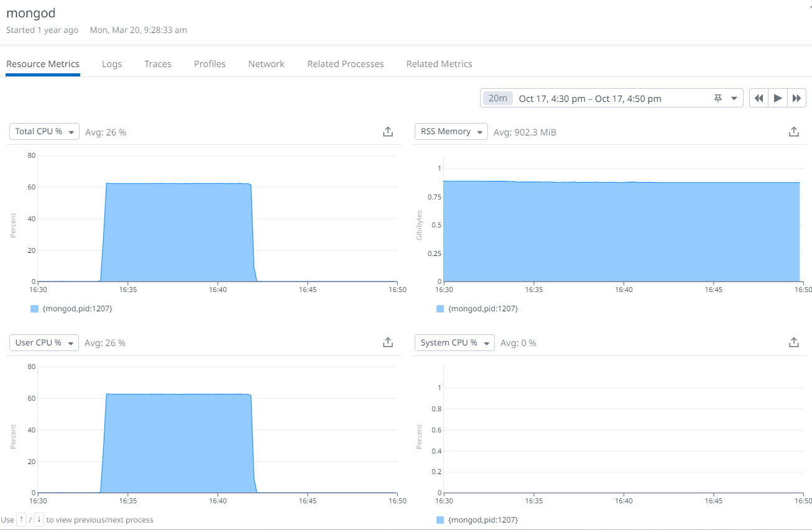
Task: Export the User CPU % graph
Action: coord(387,342)
